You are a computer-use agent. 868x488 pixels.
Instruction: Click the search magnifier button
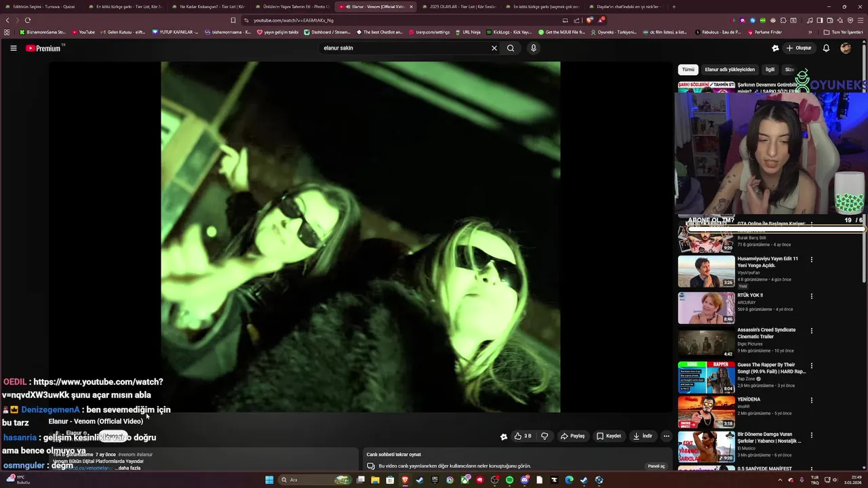[x=511, y=48]
